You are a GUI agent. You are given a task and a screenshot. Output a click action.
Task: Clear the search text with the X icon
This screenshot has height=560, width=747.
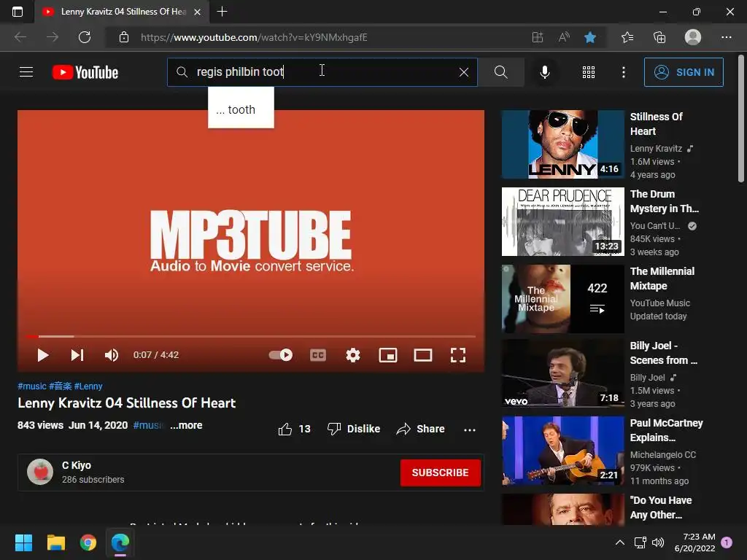463,72
